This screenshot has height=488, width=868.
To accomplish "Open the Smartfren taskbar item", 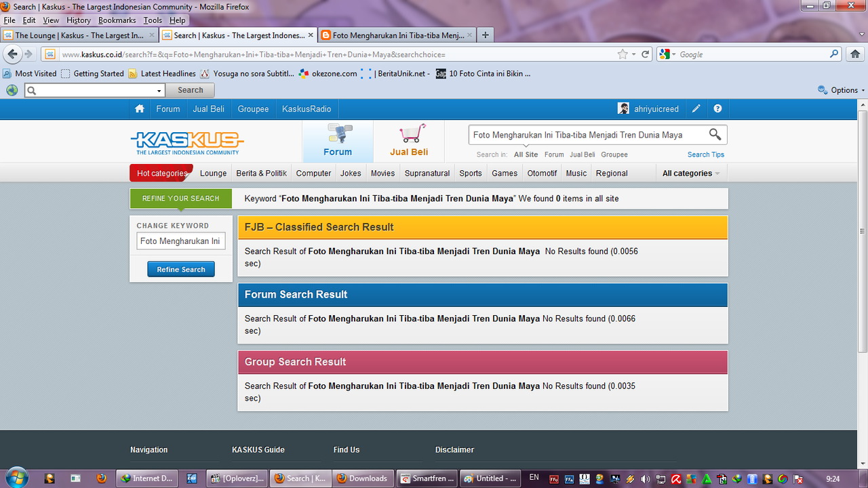I will [x=427, y=478].
